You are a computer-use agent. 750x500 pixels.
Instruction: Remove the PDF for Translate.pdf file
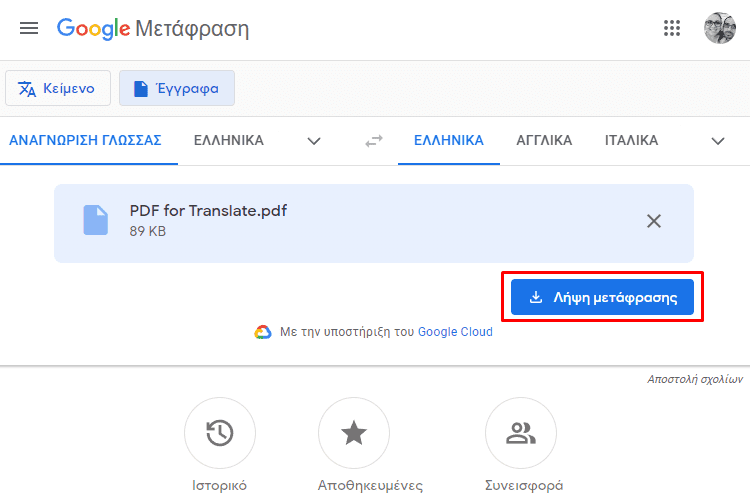coord(654,221)
